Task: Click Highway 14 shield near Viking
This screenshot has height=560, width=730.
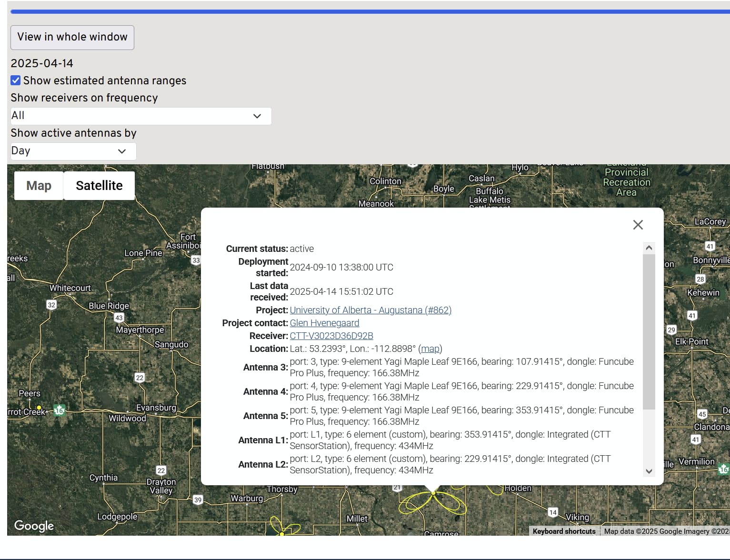Action: click(552, 512)
